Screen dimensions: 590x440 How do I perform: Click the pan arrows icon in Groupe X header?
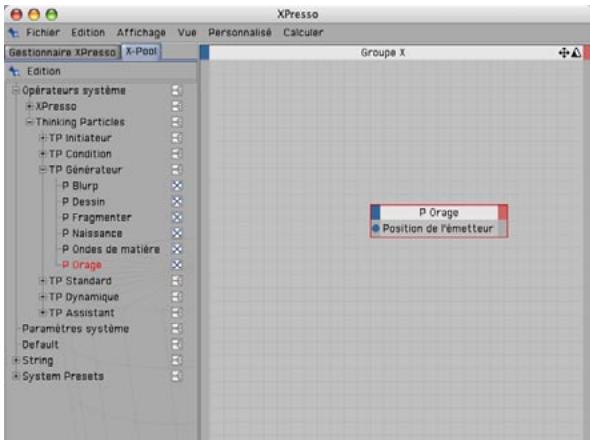[563, 53]
